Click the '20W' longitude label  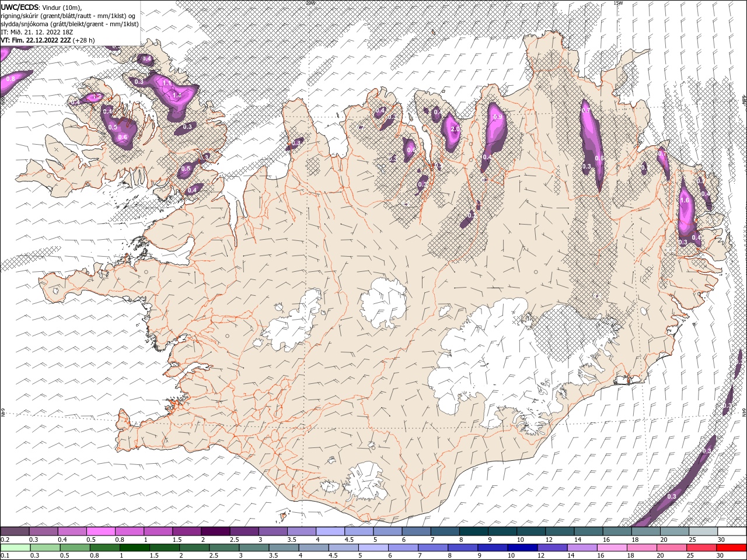pos(310,3)
